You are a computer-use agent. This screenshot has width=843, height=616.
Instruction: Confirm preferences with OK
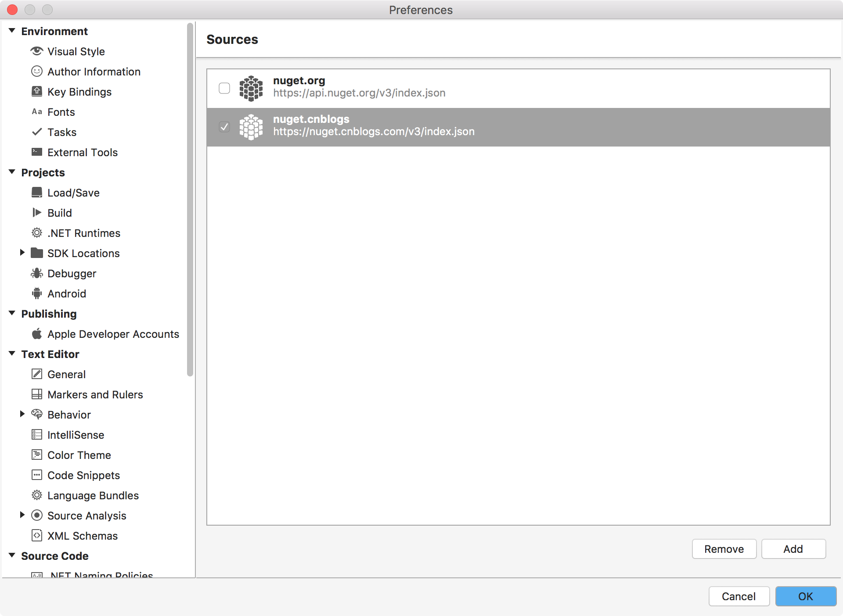pos(806,596)
